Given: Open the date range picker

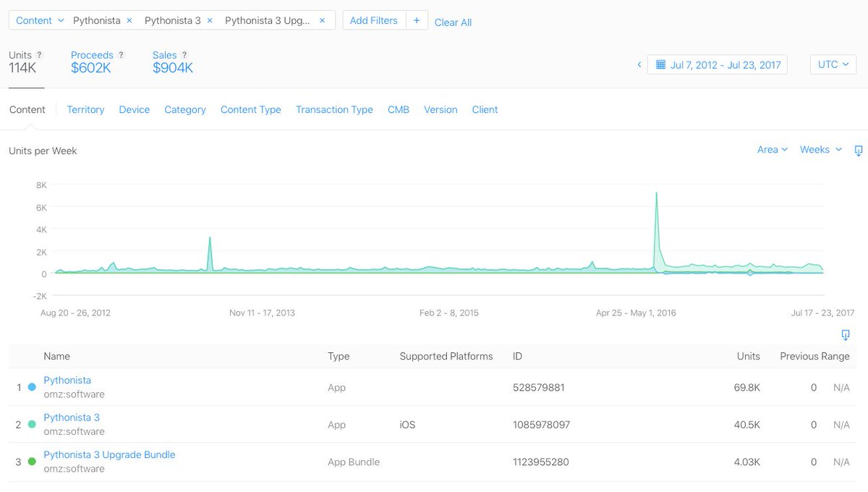Looking at the screenshot, I should point(718,64).
